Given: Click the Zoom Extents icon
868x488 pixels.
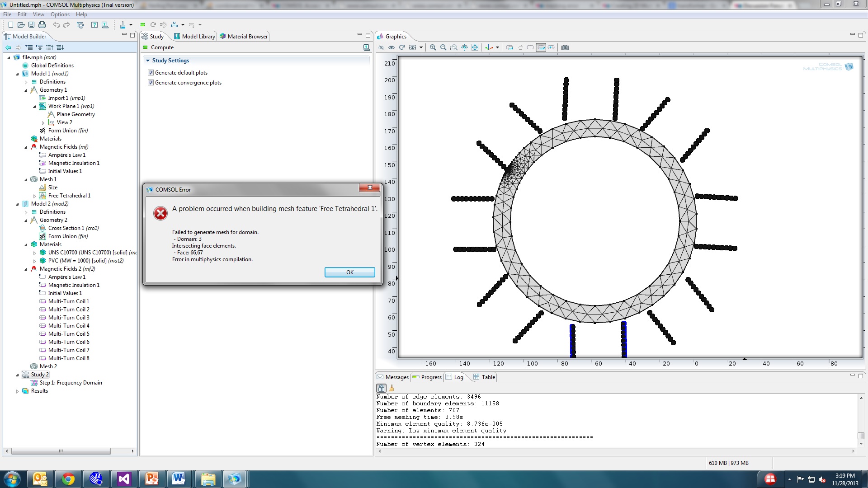Looking at the screenshot, I should (x=475, y=47).
